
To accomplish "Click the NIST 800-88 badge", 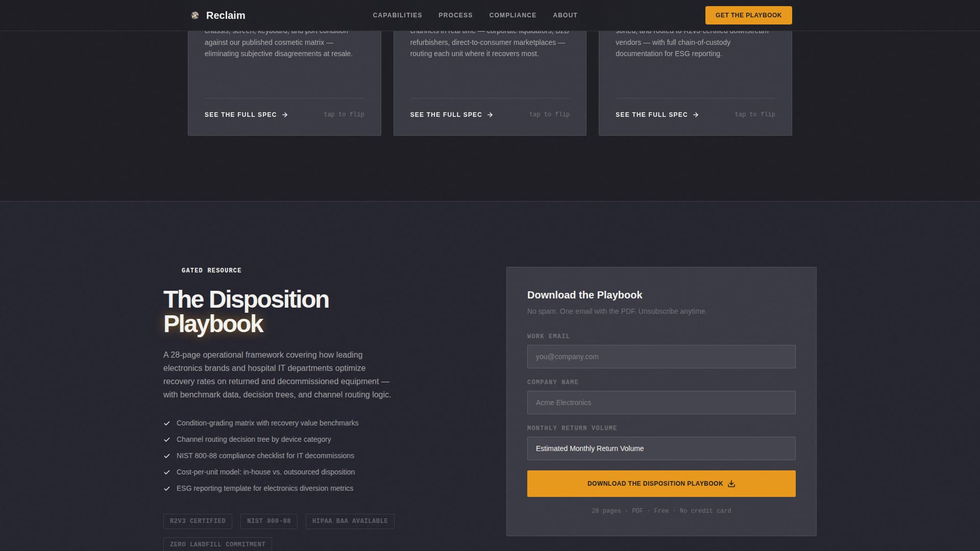I will (x=268, y=521).
